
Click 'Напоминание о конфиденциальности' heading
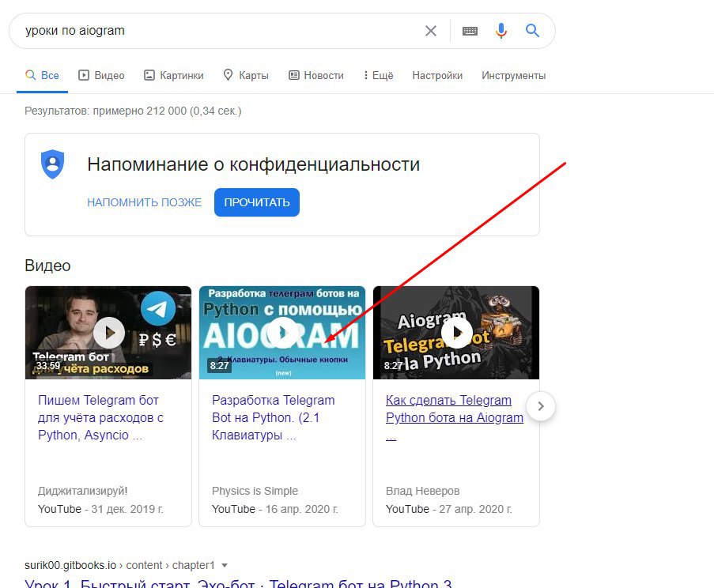tap(254, 164)
